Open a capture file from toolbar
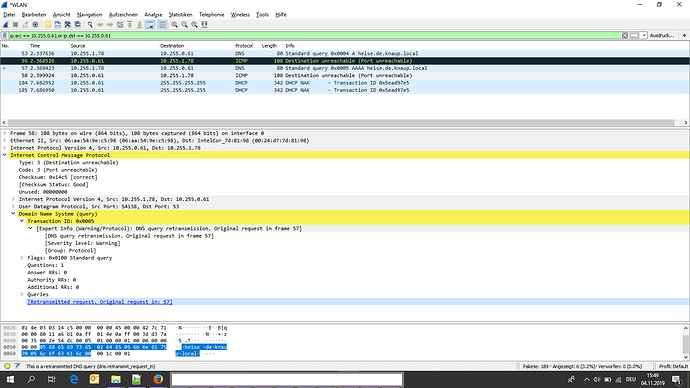This screenshot has width=690, height=388. pos(48,25)
